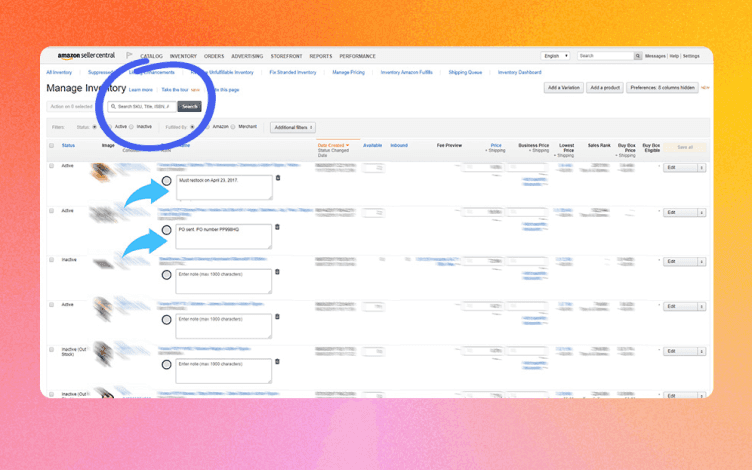Open the Messages link
Image resolution: width=752 pixels, height=470 pixels.
tap(655, 56)
